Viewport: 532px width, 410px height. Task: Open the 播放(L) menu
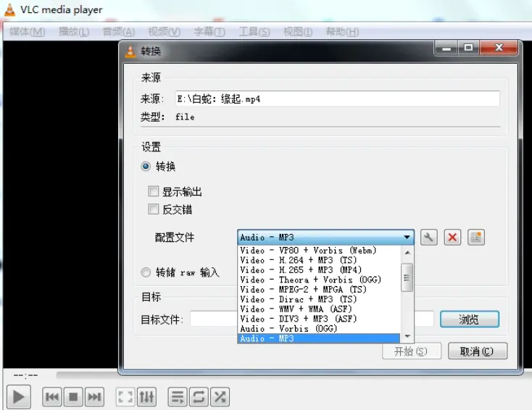coord(74,32)
